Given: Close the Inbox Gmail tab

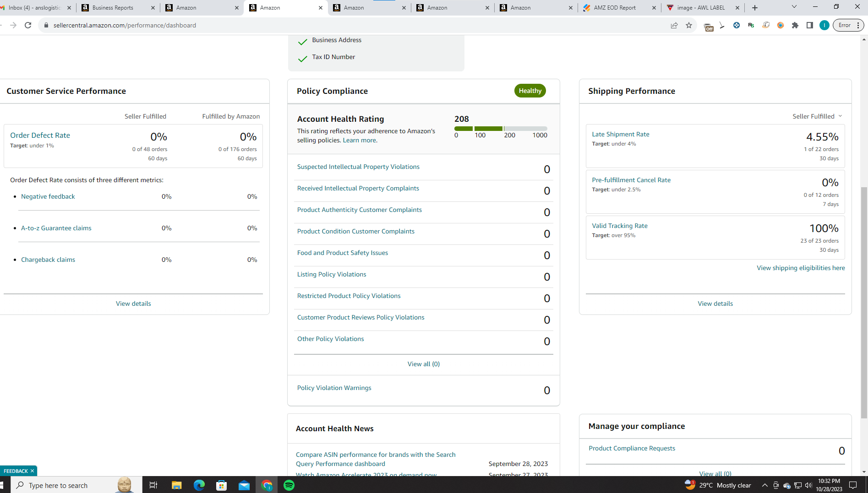Looking at the screenshot, I should [x=69, y=8].
